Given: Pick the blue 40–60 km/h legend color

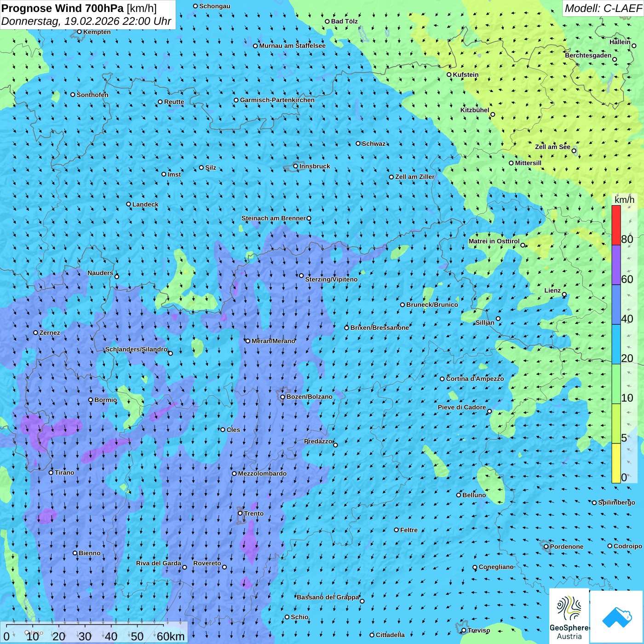Looking at the screenshot, I should (x=616, y=305).
